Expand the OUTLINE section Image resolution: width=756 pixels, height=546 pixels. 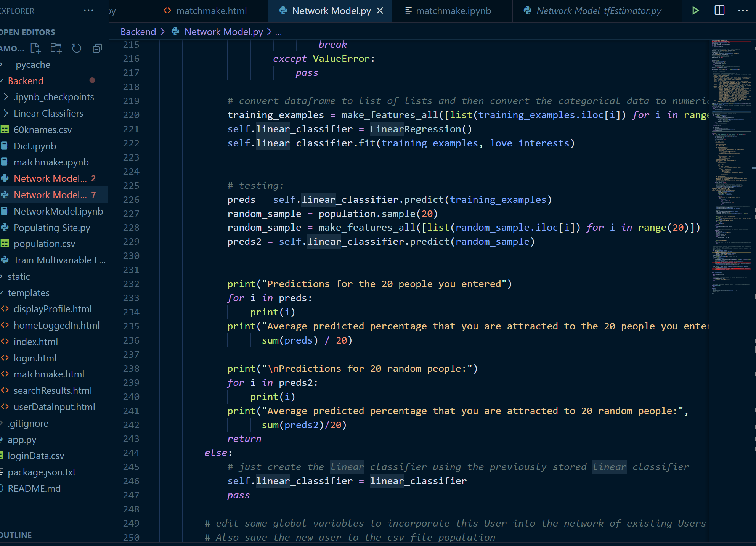click(16, 535)
